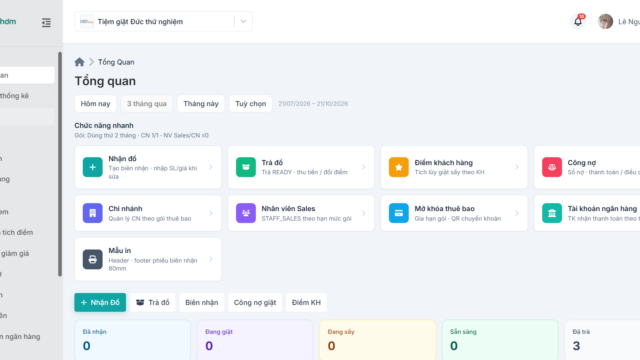The height and width of the screenshot is (360, 640).
Task: Click the sidebar vertical scrollbar
Action: tap(60, 164)
